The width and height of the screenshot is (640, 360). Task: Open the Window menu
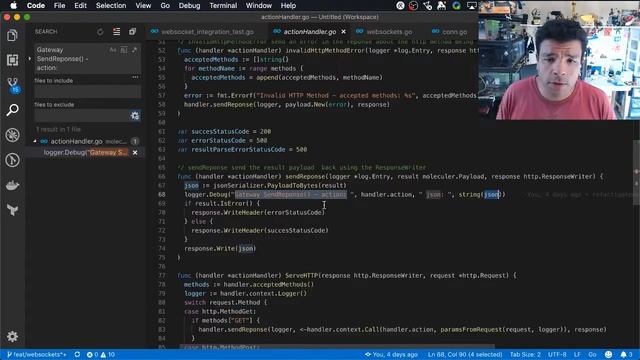coord(259,6)
